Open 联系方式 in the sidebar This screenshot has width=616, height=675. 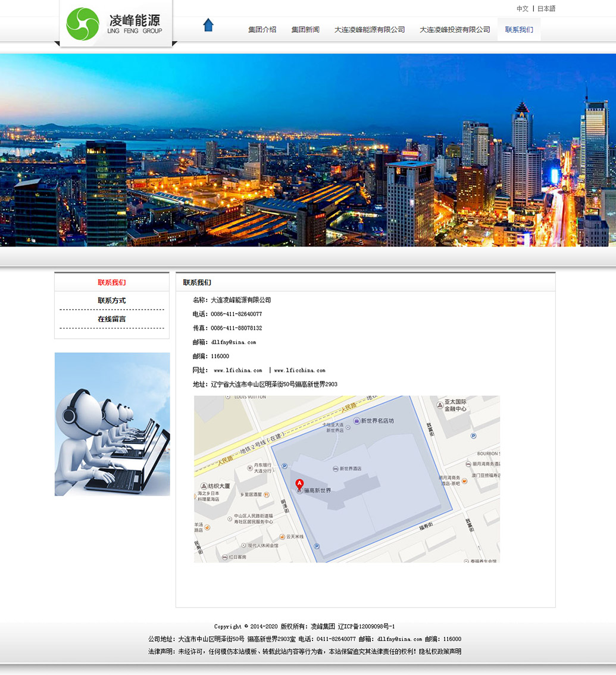[x=112, y=301]
